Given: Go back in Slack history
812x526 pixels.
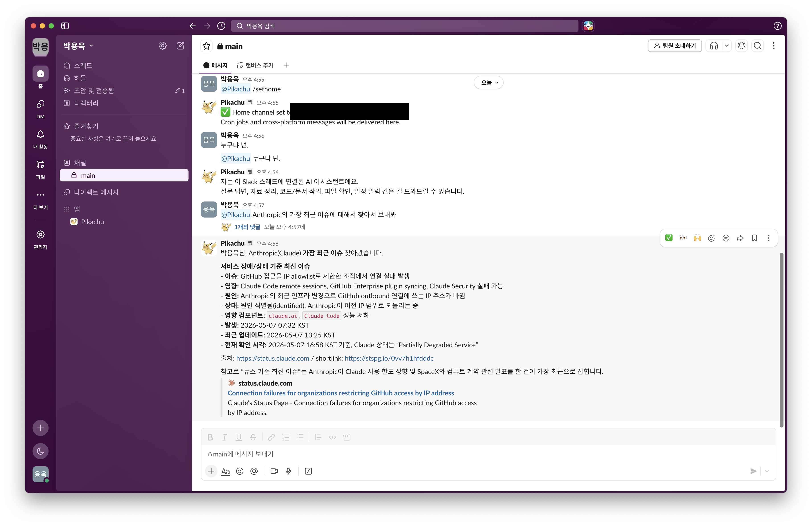Looking at the screenshot, I should (193, 26).
